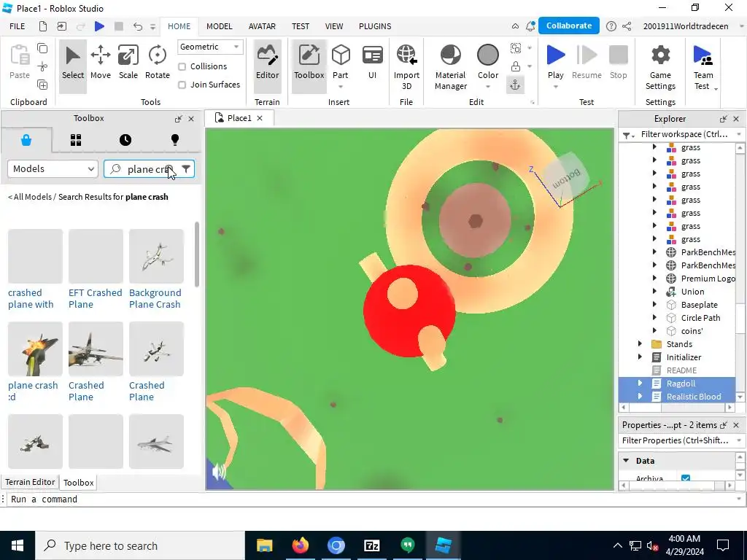The height and width of the screenshot is (560, 747).
Task: Open the notifications bell
Action: [530, 26]
